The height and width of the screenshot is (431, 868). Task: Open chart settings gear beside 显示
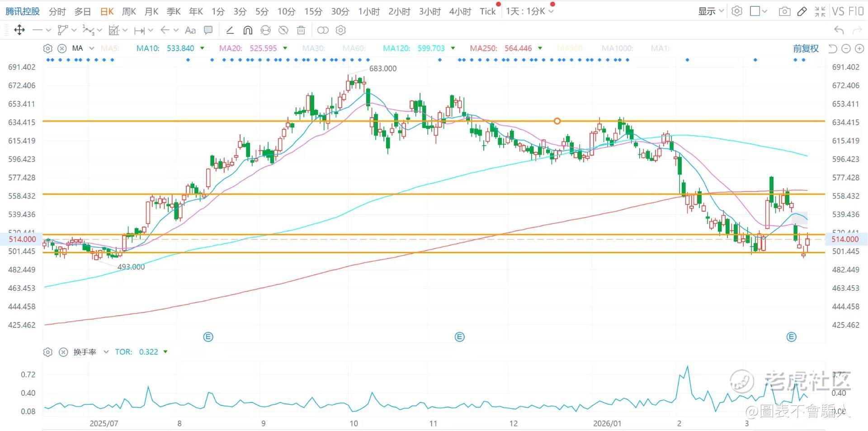point(737,11)
